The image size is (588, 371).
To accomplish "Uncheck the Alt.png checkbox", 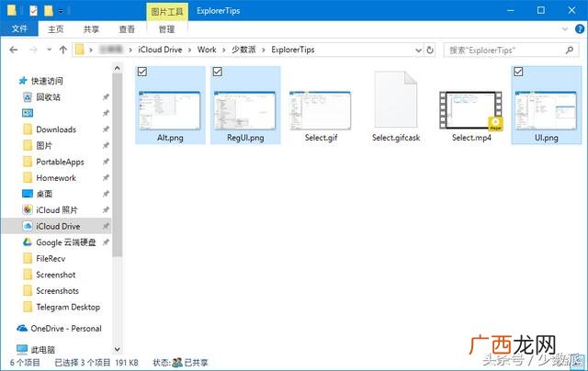I will 142,72.
